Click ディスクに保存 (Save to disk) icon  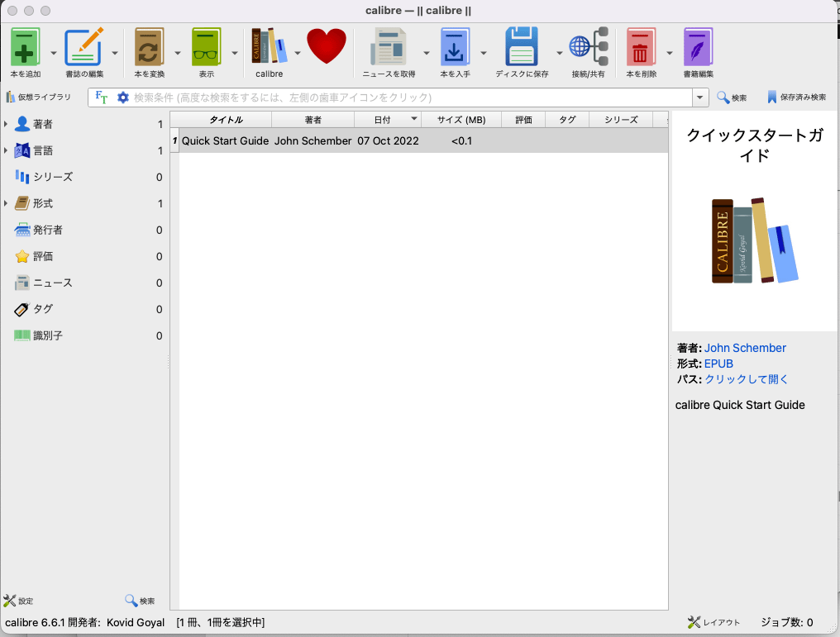521,47
